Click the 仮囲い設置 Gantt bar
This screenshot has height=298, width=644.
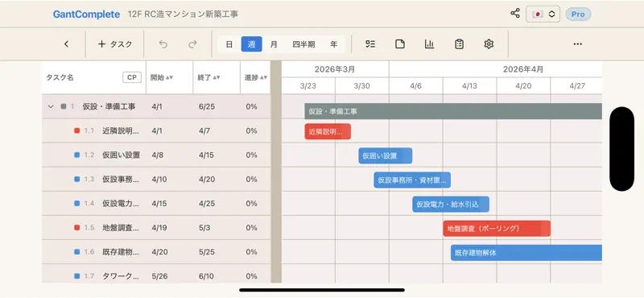[386, 155]
